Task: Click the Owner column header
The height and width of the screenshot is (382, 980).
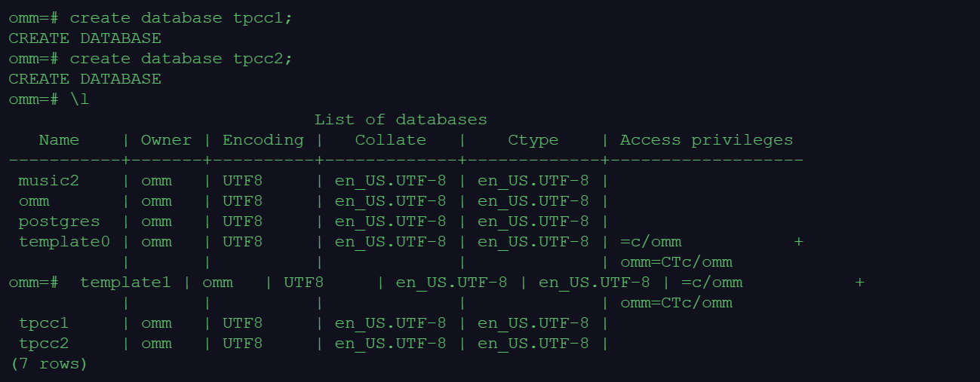Action: (166, 139)
